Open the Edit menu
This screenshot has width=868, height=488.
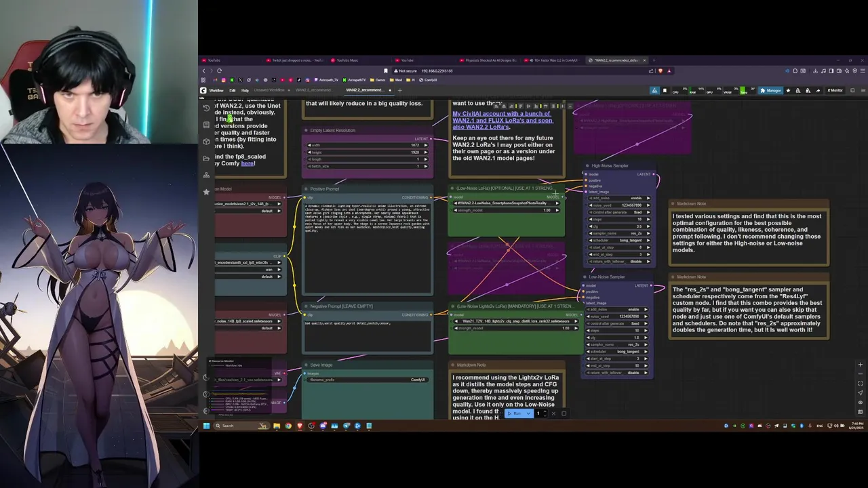(x=233, y=90)
